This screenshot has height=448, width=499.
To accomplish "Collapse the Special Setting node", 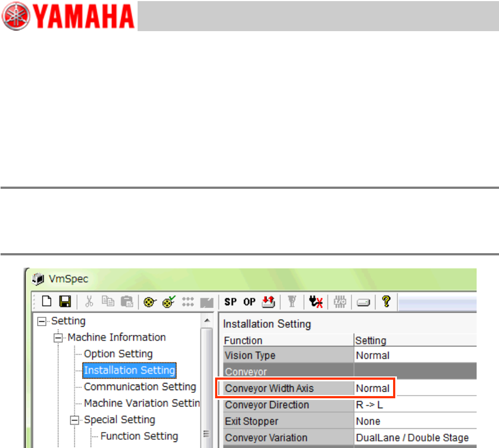I will (x=74, y=420).
